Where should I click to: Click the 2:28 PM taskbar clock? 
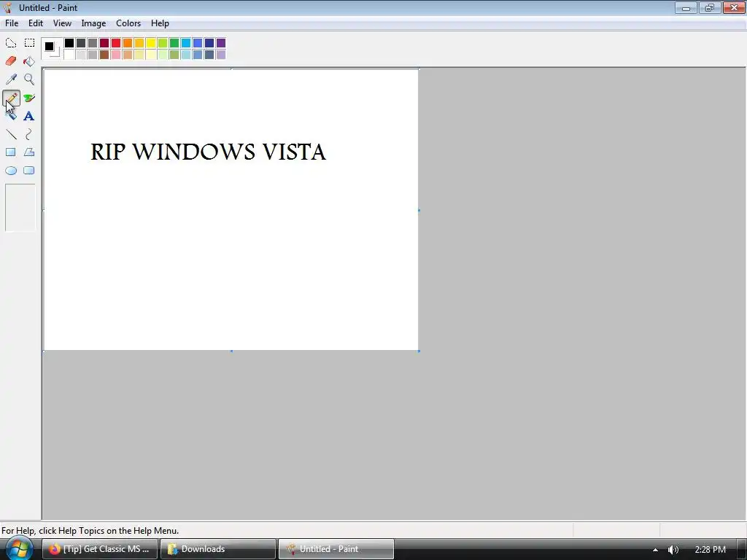click(711, 550)
